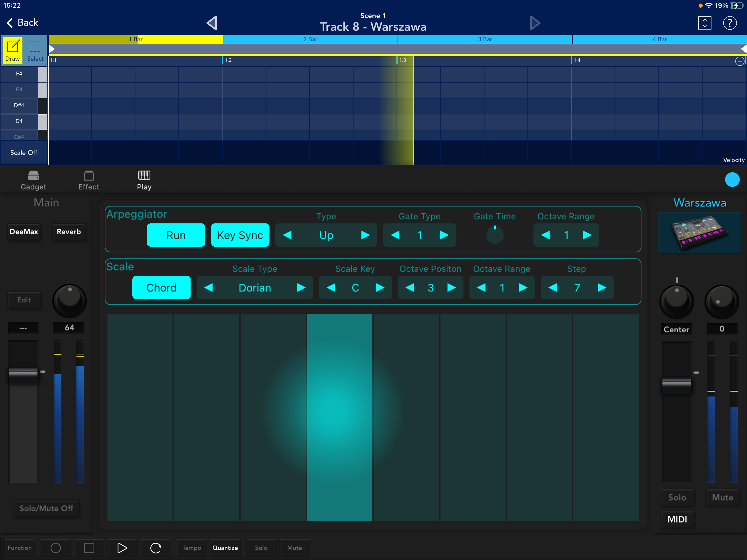Click the Warszawa pan knob
The height and width of the screenshot is (560, 747).
pyautogui.click(x=676, y=302)
